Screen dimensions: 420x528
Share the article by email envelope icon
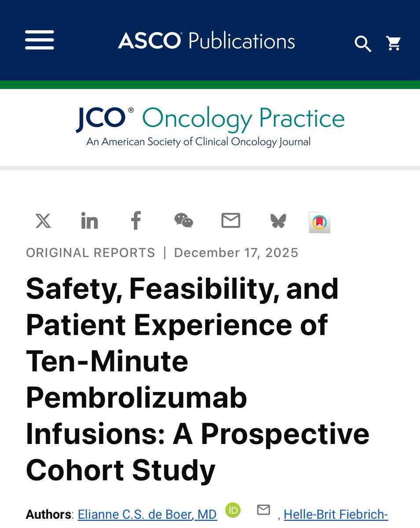click(231, 220)
